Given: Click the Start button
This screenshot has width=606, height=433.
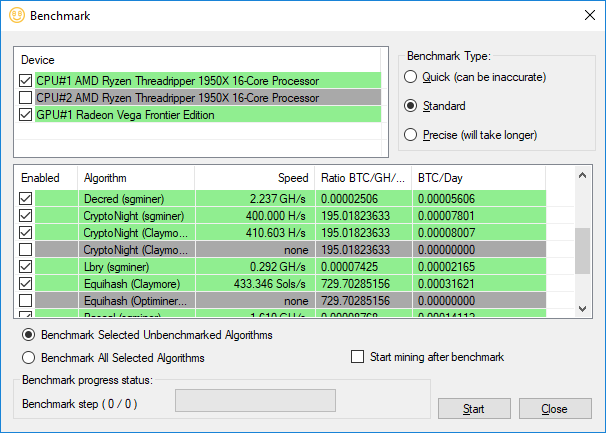Looking at the screenshot, I should pos(474,409).
